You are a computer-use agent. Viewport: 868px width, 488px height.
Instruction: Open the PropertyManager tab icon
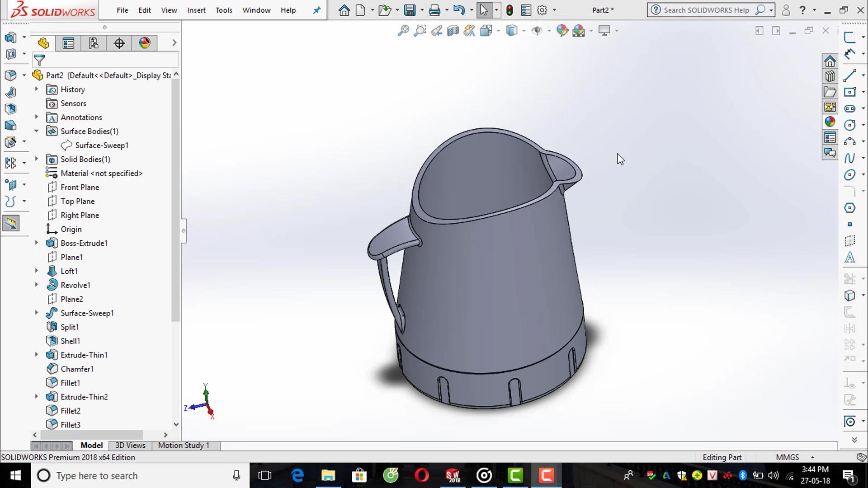pos(68,43)
